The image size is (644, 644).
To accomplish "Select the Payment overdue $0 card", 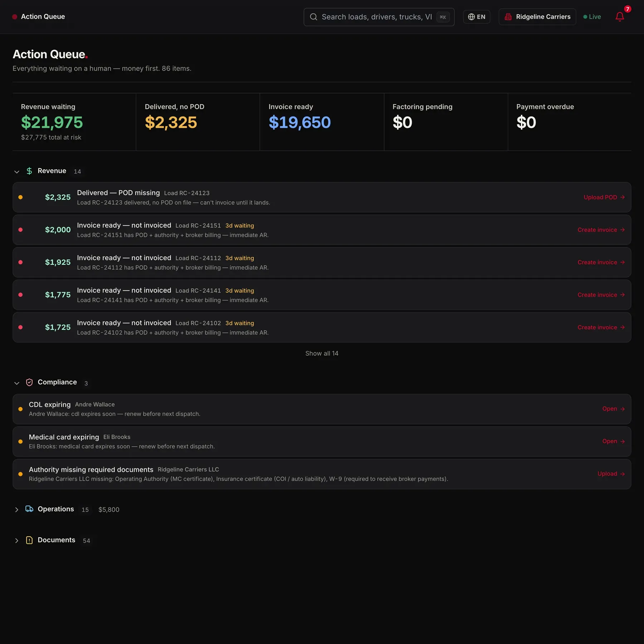I will (570, 122).
